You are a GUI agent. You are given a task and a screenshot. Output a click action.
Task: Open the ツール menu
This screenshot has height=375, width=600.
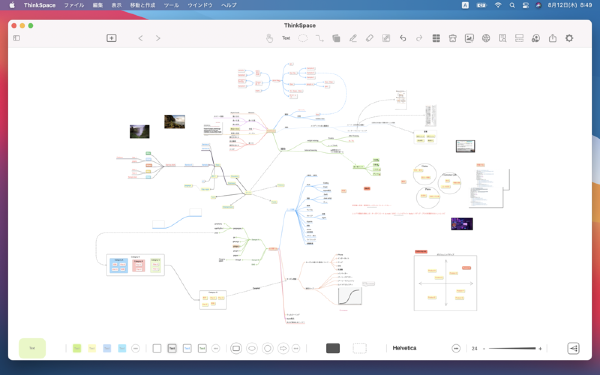171,5
